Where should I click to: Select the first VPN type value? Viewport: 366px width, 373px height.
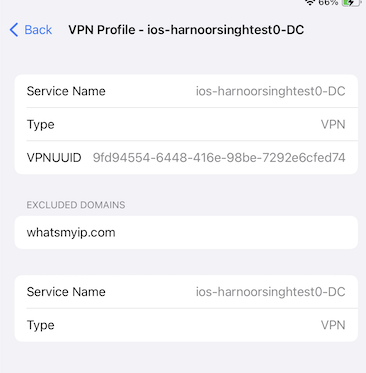tap(333, 124)
